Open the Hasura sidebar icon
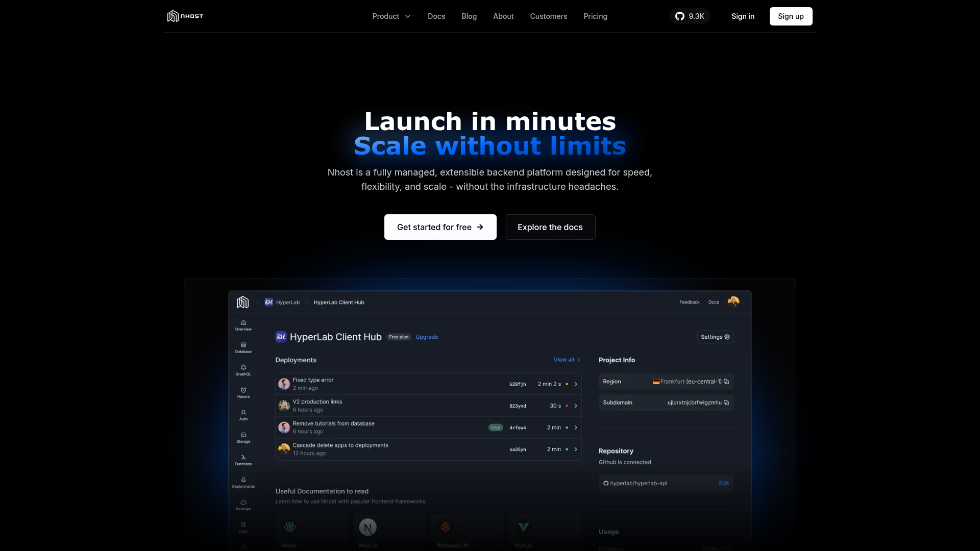980x551 pixels. click(x=243, y=392)
